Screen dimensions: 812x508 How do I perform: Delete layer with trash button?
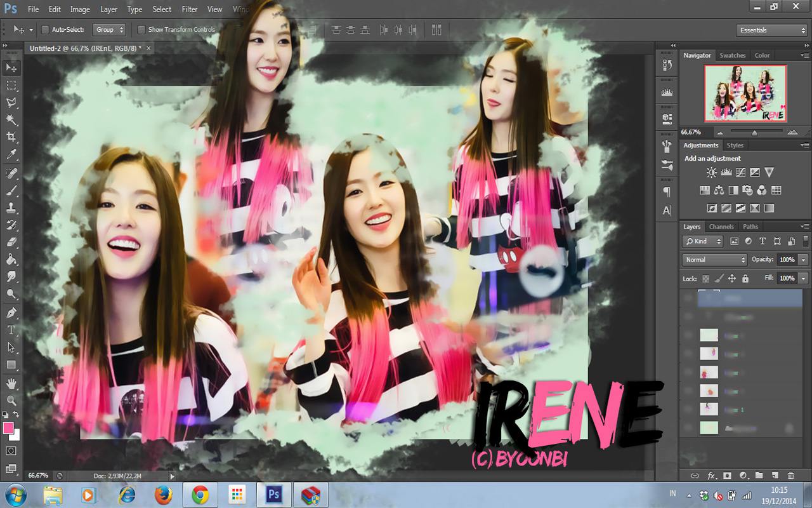coord(790,476)
